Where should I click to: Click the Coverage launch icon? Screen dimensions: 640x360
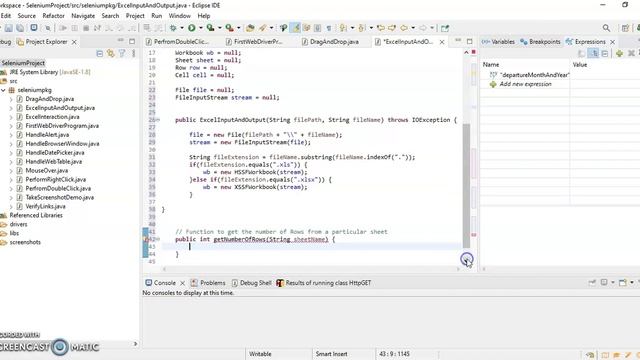(210, 28)
